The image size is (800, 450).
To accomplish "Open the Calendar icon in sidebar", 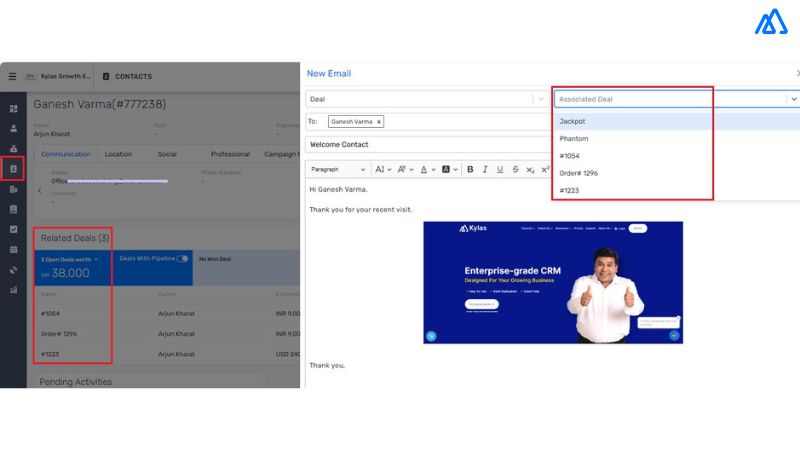I will 14,249.
